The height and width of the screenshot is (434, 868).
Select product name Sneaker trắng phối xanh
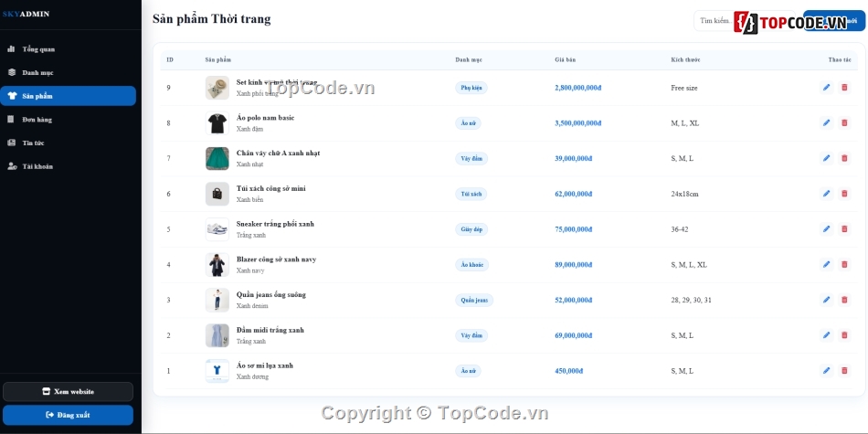tap(275, 224)
